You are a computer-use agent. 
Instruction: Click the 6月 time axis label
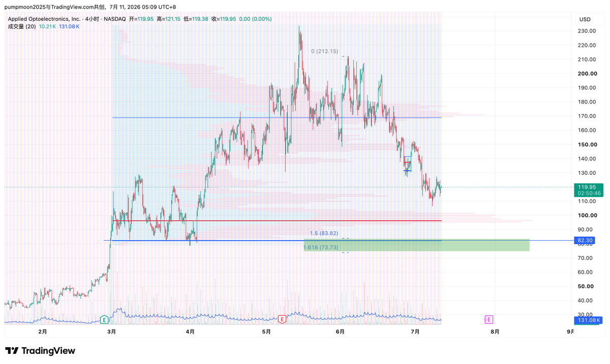click(x=341, y=332)
